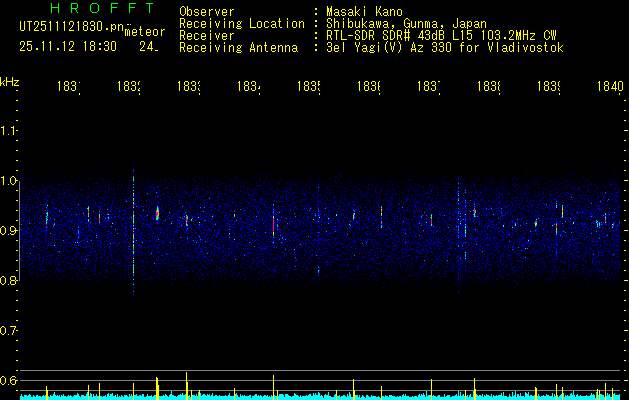This screenshot has width=629, height=400.
Task: Click the date 25.11.12 18:30 text
Action: coord(68,47)
